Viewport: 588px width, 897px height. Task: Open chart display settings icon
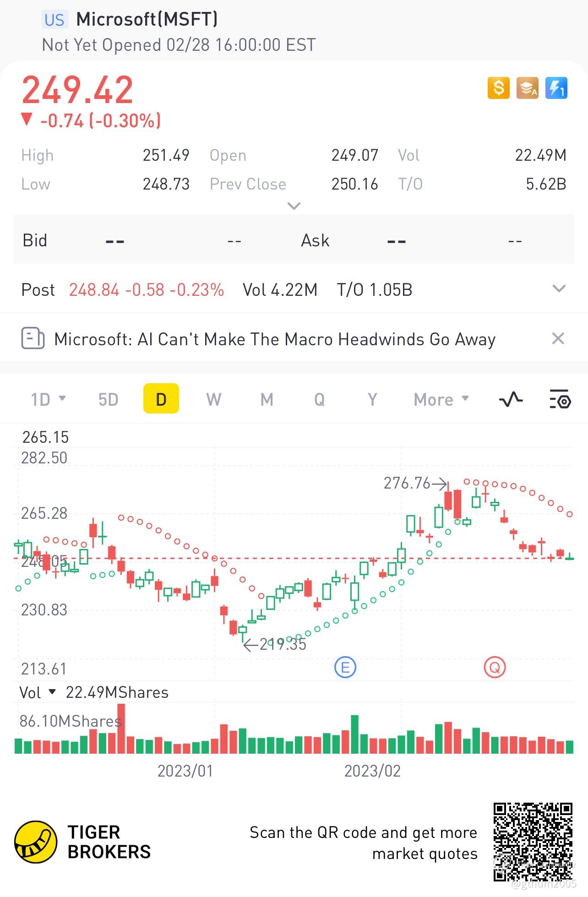[x=560, y=399]
